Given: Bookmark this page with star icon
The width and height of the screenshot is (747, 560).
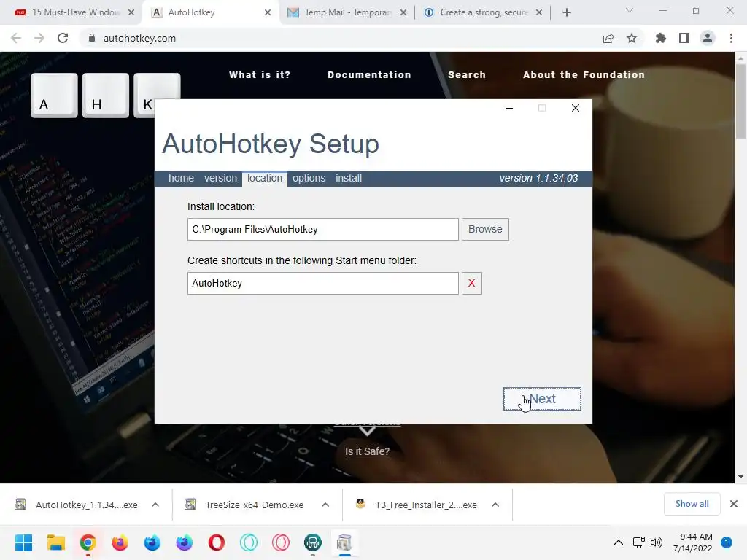Looking at the screenshot, I should tap(632, 38).
